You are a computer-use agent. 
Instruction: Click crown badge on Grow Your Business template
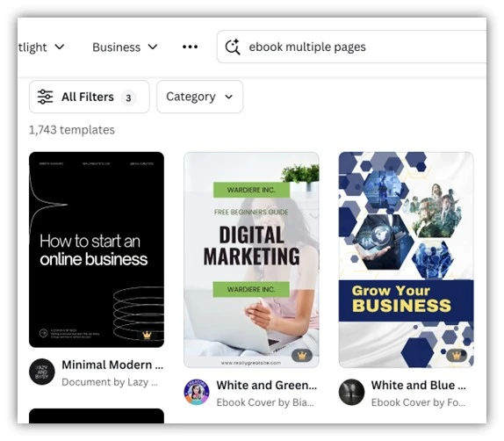457,356
